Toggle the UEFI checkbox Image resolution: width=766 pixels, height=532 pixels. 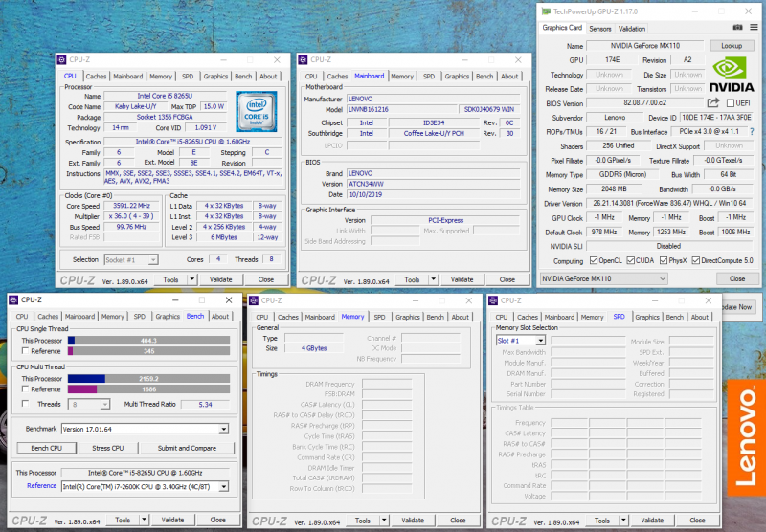point(731,103)
